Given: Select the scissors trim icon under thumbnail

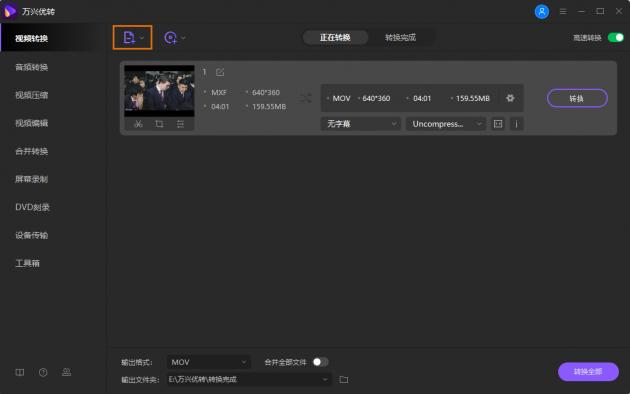Looking at the screenshot, I should pyautogui.click(x=138, y=124).
